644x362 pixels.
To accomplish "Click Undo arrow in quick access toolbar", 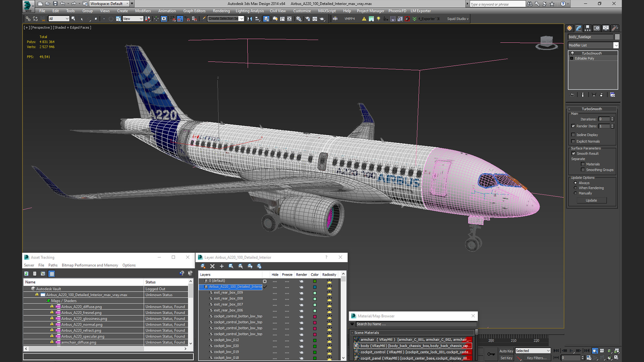I will [63, 4].
